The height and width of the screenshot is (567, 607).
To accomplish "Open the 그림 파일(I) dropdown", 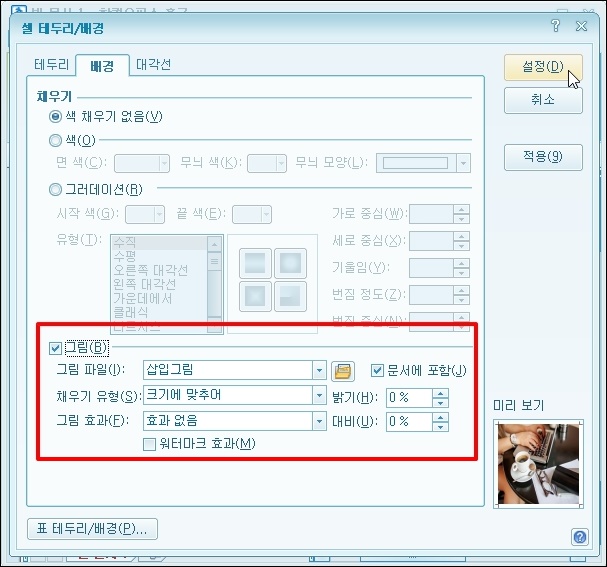I will click(x=319, y=370).
